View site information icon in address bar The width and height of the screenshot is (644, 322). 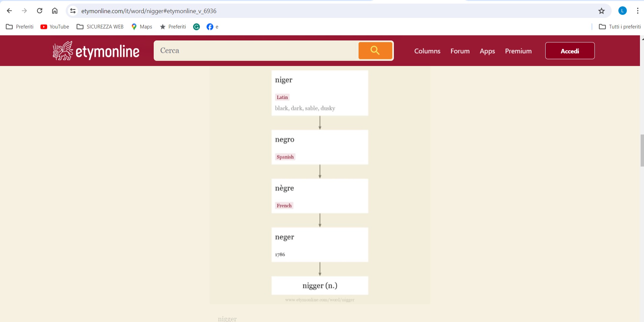tap(73, 11)
